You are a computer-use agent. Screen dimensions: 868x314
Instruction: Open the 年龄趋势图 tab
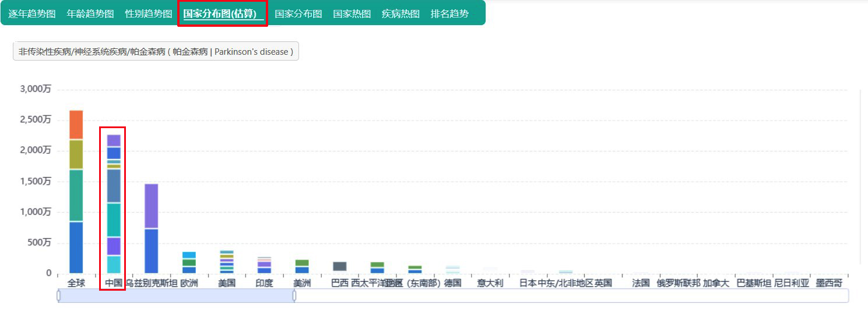90,13
